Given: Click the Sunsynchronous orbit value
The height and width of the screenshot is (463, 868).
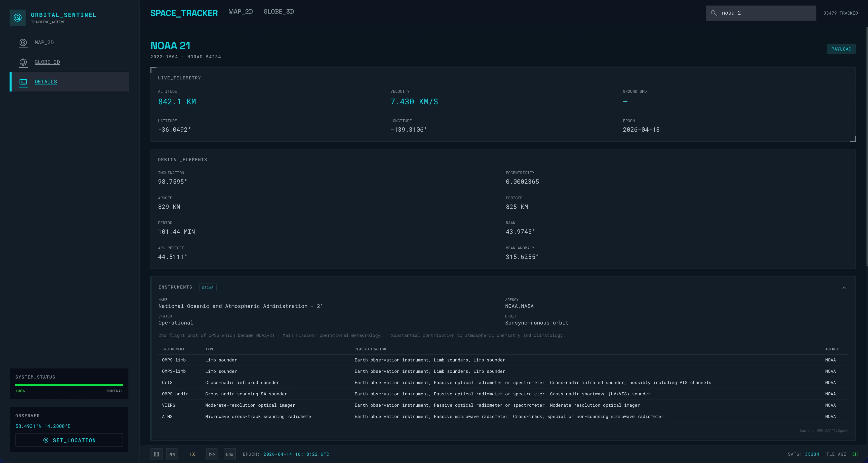Looking at the screenshot, I should 536,323.
